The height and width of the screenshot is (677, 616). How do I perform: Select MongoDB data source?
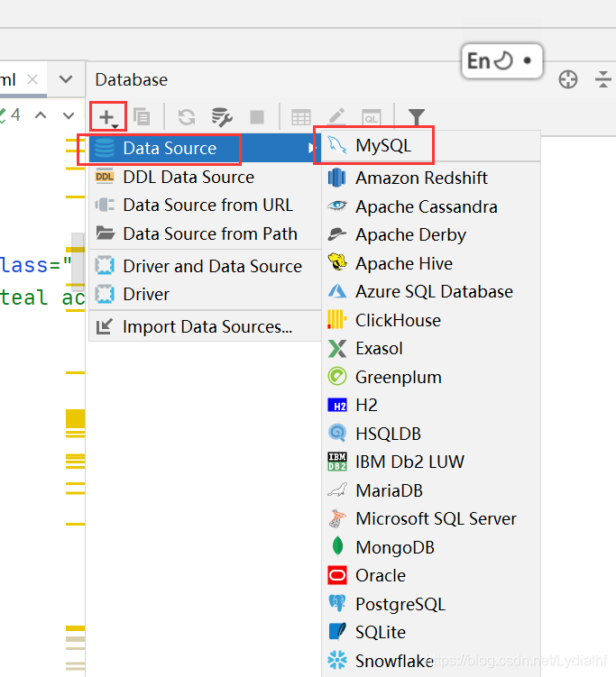click(431, 547)
